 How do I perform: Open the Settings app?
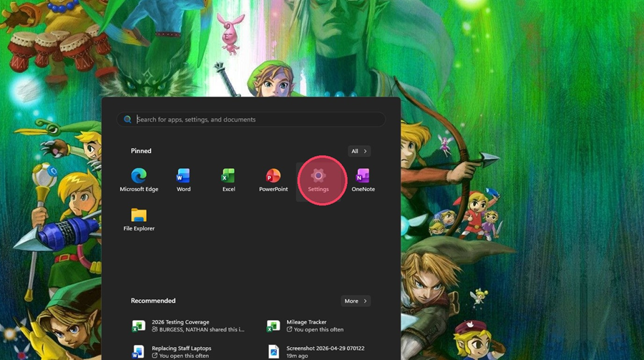[318, 181]
